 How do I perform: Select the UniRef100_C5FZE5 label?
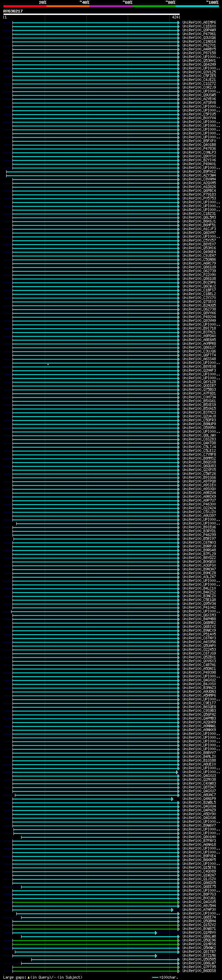tap(199, 76)
